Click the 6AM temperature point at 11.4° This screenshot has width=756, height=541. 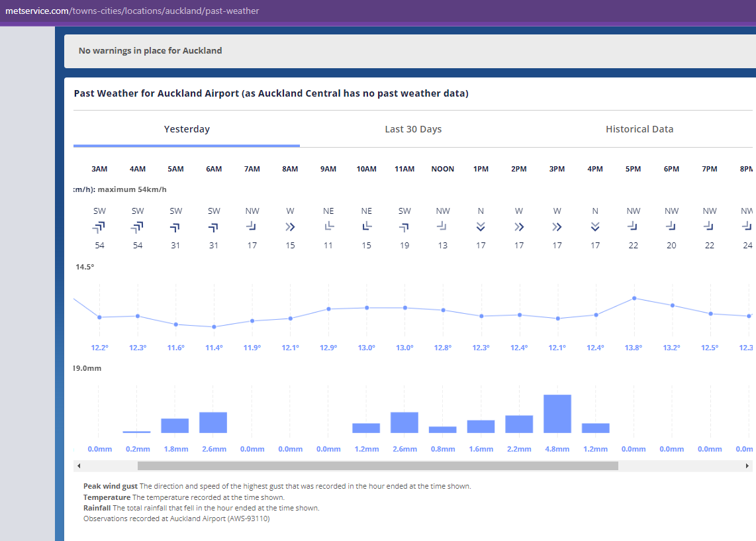point(214,326)
